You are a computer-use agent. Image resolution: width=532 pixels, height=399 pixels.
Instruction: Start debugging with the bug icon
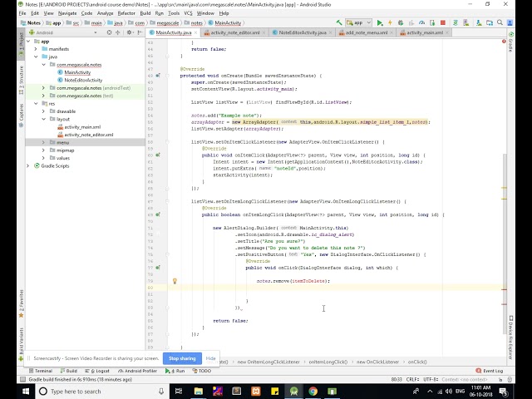click(401, 22)
